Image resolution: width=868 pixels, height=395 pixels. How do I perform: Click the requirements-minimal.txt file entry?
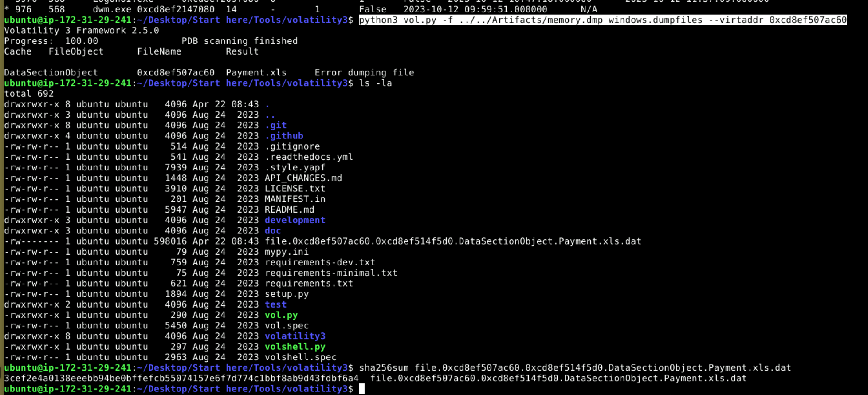[x=330, y=273]
